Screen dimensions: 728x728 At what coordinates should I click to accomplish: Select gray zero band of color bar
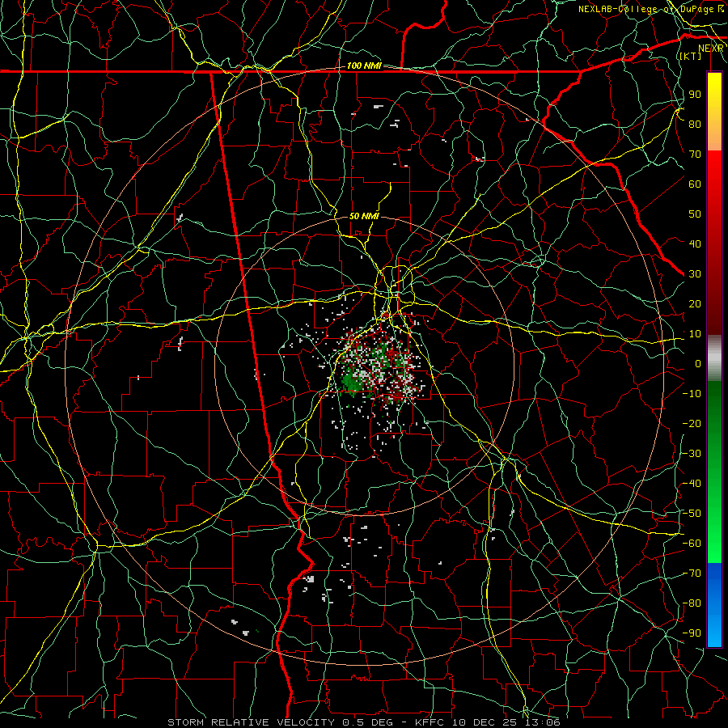pyautogui.click(x=714, y=358)
